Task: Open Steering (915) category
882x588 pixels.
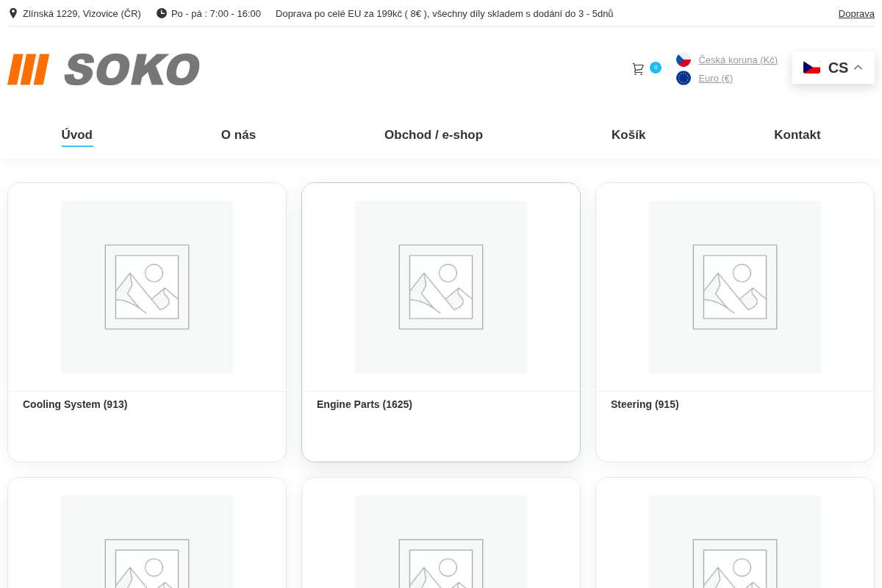Action: pyautogui.click(x=645, y=404)
